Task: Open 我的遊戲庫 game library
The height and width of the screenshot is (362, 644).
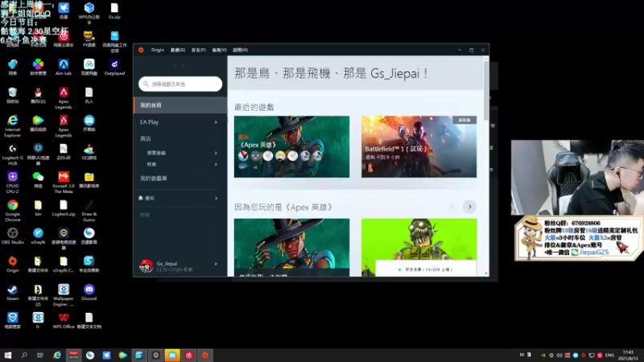Action: (153, 178)
